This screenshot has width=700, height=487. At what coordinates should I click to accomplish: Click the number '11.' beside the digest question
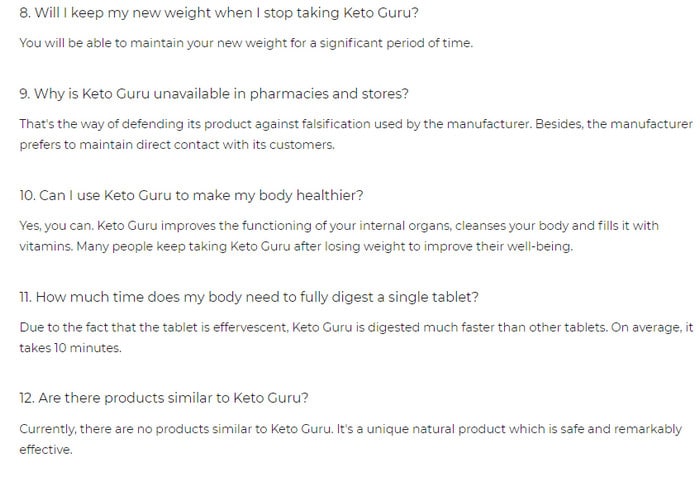point(25,297)
